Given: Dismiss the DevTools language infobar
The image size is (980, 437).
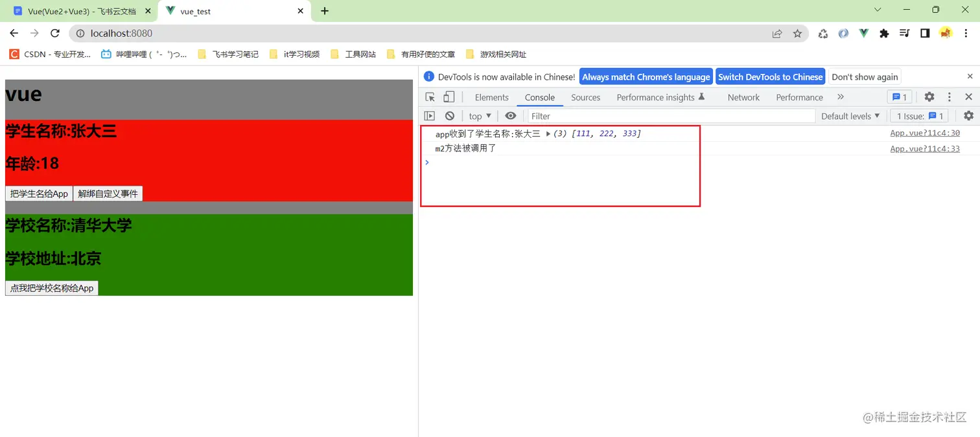Looking at the screenshot, I should [970, 76].
